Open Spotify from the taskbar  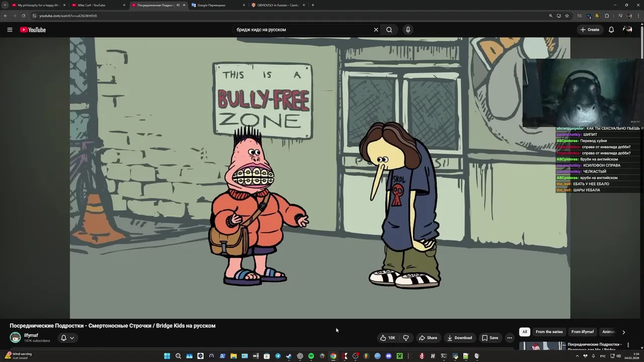pyautogui.click(x=311, y=356)
